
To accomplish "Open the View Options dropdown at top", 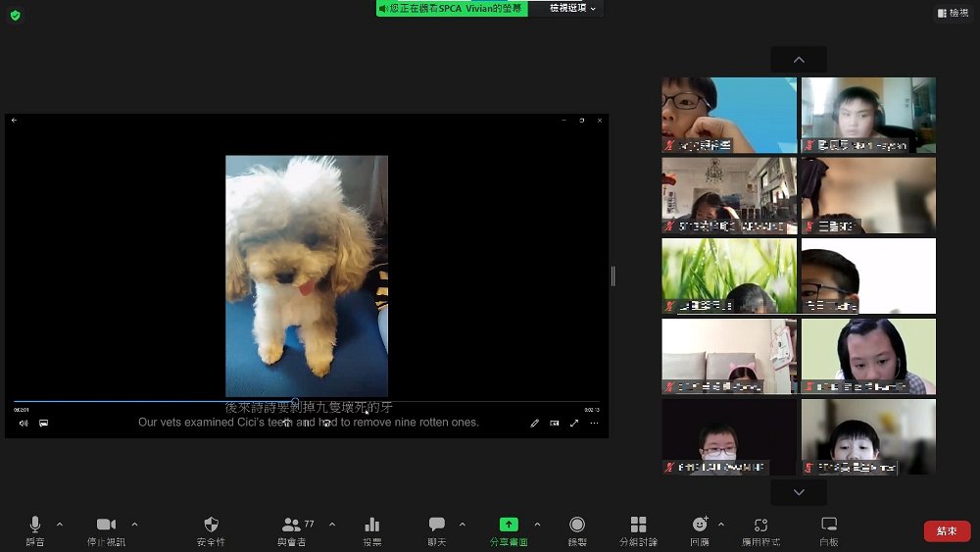I will [x=572, y=8].
